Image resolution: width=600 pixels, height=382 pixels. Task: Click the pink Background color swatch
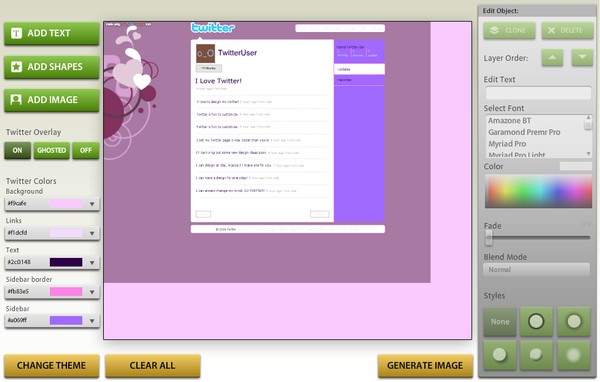[66, 204]
